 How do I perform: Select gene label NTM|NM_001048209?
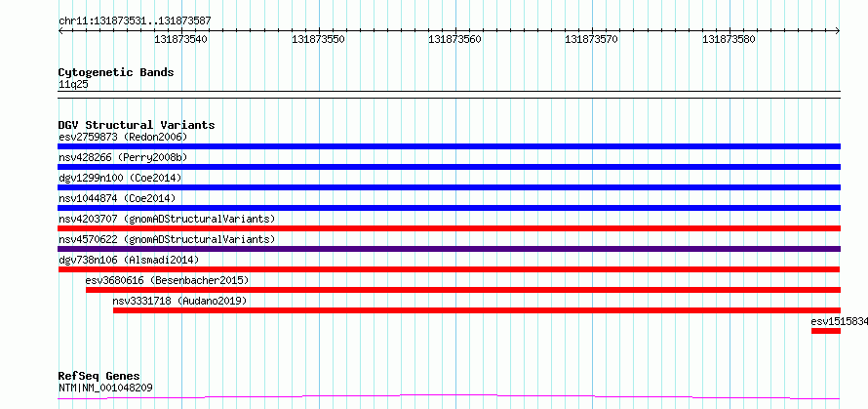(x=105, y=388)
